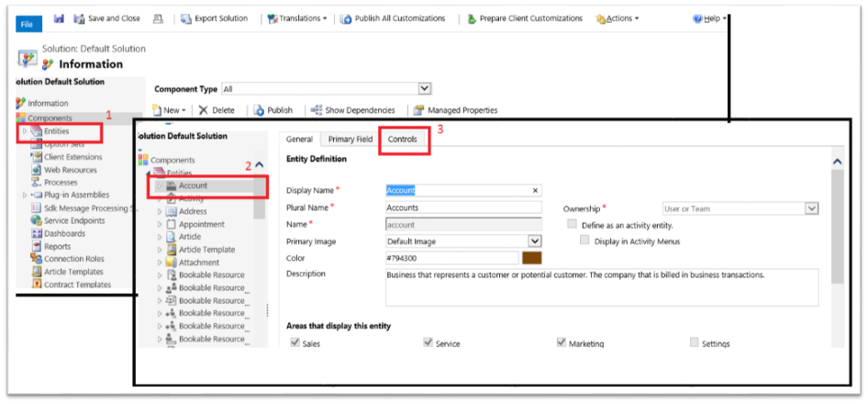Select the Account entity icon in tree
The image size is (868, 404).
[x=171, y=186]
